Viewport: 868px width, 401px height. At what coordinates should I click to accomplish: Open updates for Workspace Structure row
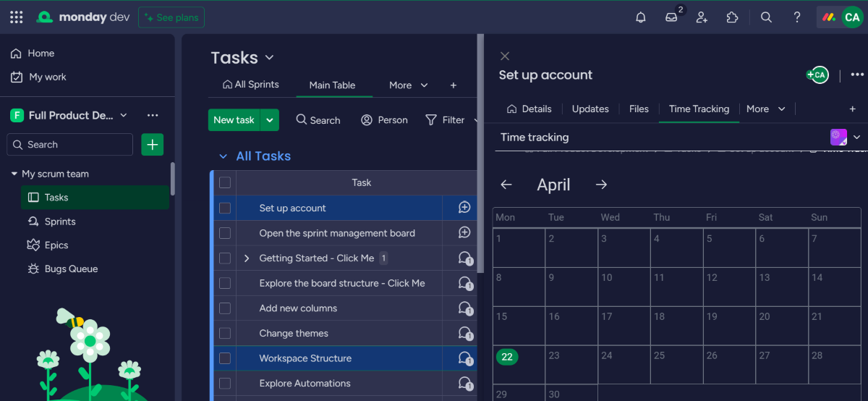pos(465,358)
